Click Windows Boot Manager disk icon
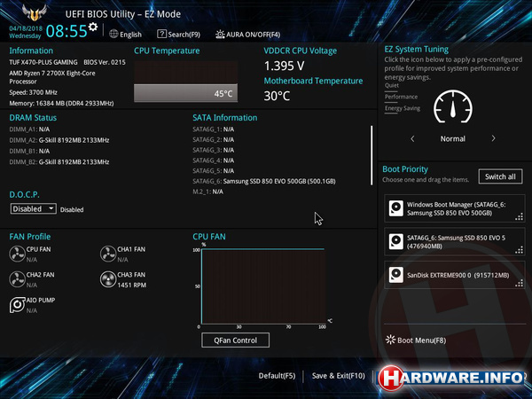Image resolution: width=532 pixels, height=399 pixels. pos(396,208)
